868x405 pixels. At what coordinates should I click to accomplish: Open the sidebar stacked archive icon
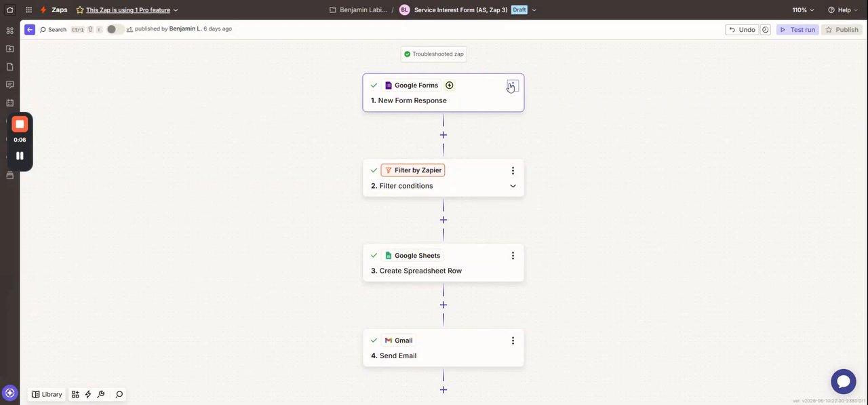click(x=9, y=175)
